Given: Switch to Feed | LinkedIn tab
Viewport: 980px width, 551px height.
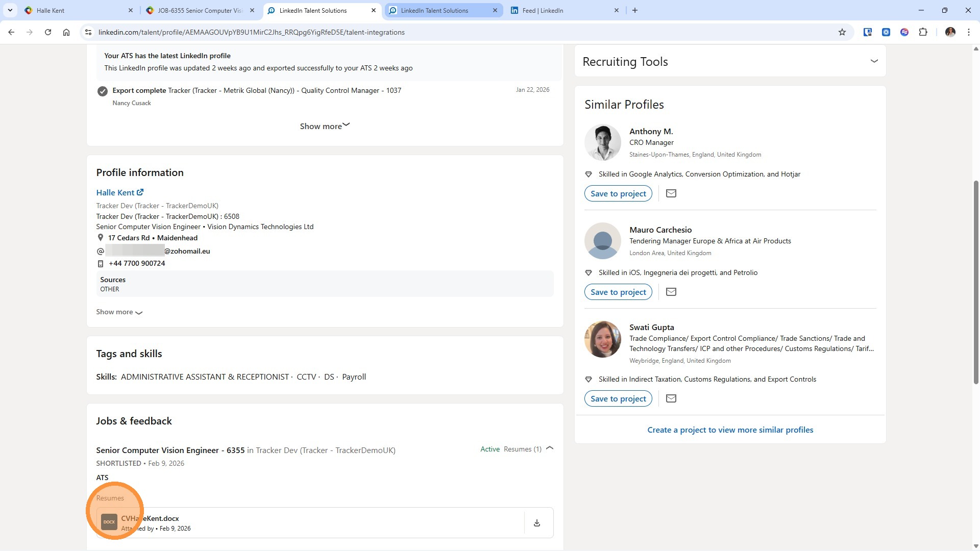Looking at the screenshot, I should 543,10.
